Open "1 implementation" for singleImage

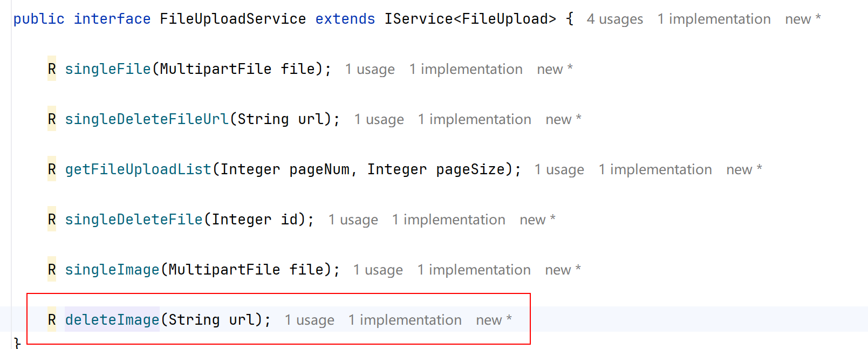coord(474,270)
